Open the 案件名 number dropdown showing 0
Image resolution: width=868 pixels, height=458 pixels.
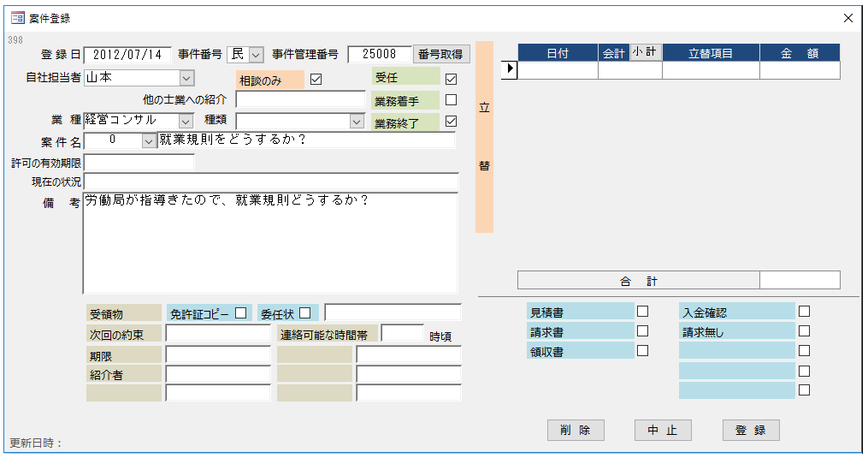click(x=148, y=141)
